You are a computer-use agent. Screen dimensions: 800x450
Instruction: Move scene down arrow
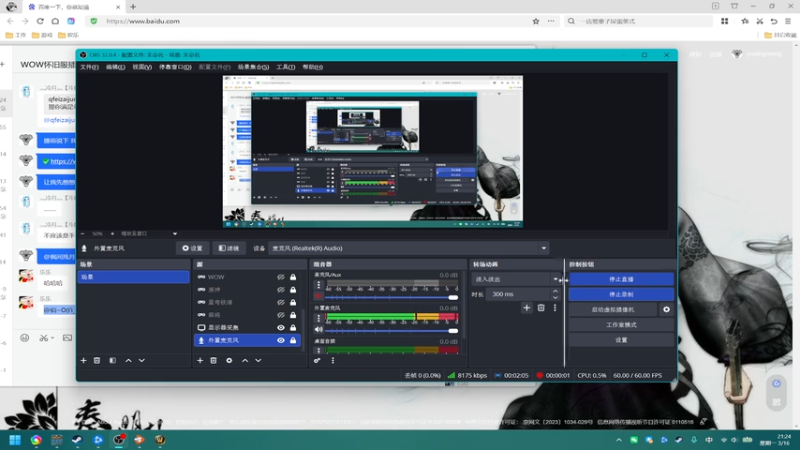tap(142, 360)
